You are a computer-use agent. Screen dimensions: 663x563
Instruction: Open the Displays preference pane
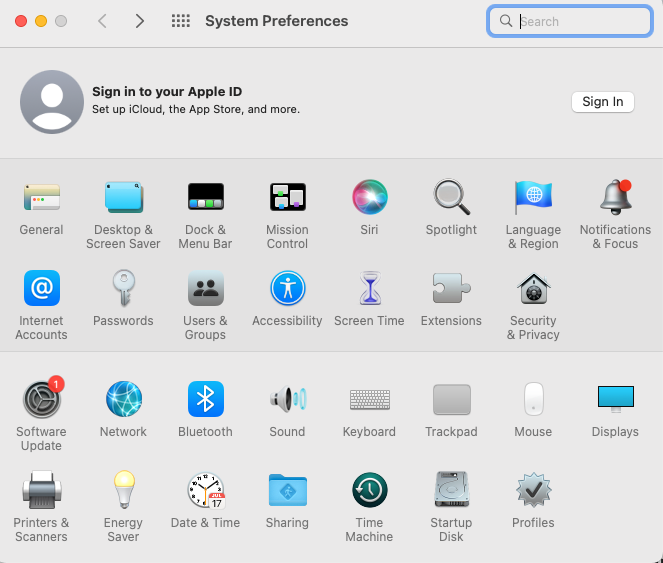point(615,400)
